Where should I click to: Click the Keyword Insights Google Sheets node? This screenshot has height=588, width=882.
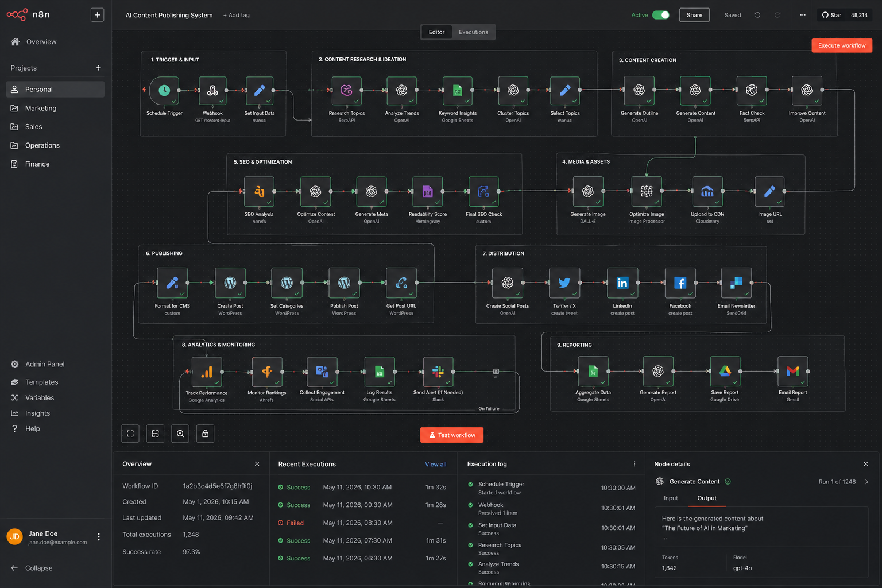click(458, 91)
